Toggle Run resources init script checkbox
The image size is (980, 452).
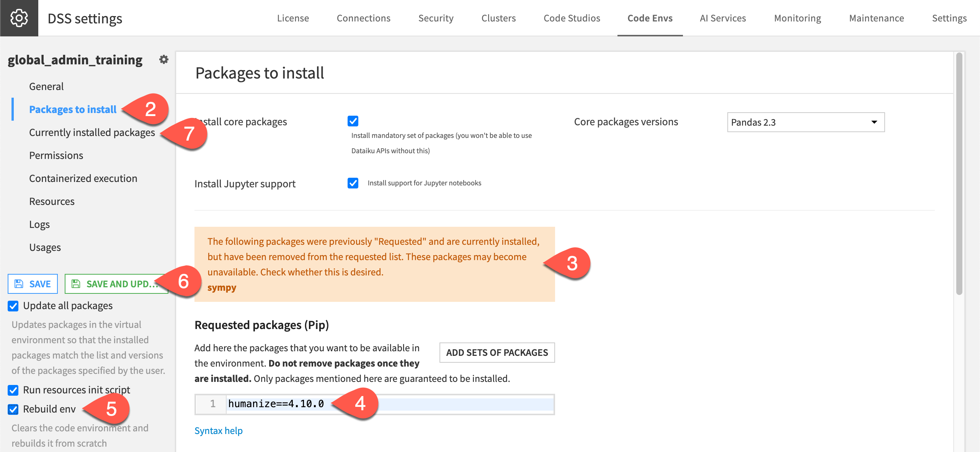13,390
